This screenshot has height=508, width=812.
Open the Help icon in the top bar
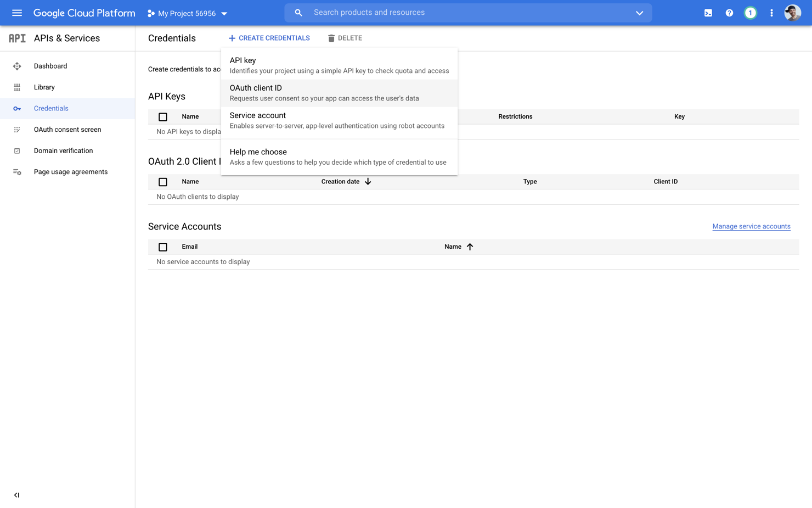729,12
